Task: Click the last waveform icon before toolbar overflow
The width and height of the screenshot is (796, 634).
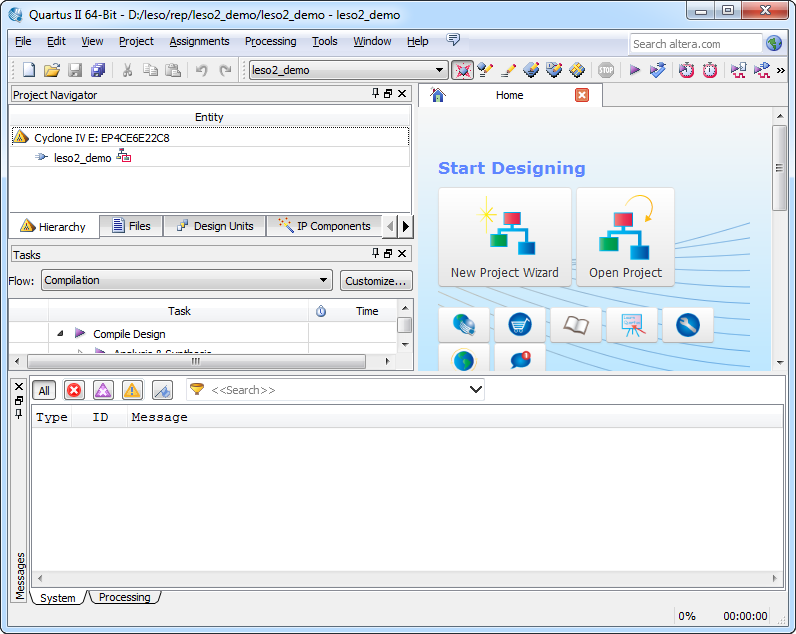Action: point(761,70)
